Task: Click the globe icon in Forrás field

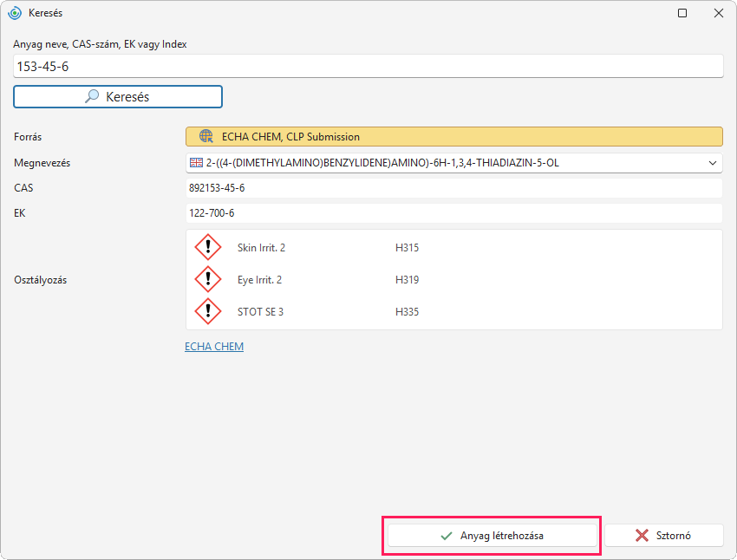Action: (x=205, y=136)
